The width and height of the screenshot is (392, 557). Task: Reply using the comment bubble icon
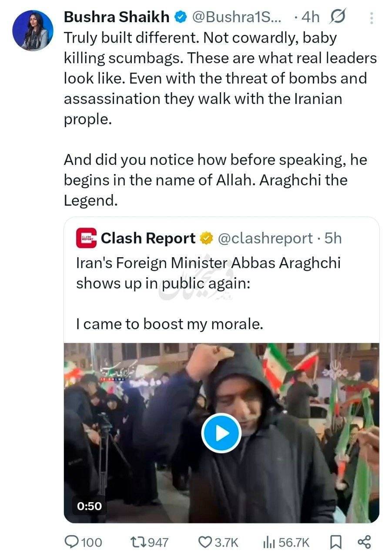tap(71, 542)
